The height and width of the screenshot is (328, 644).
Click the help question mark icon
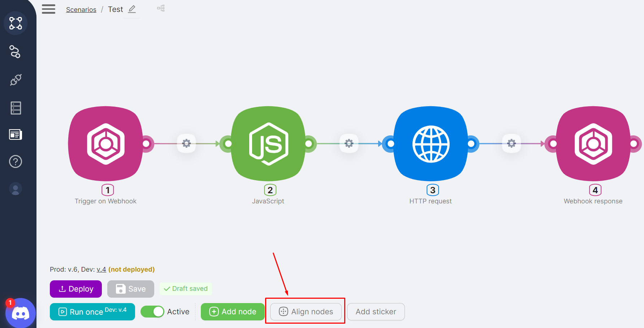click(x=15, y=161)
